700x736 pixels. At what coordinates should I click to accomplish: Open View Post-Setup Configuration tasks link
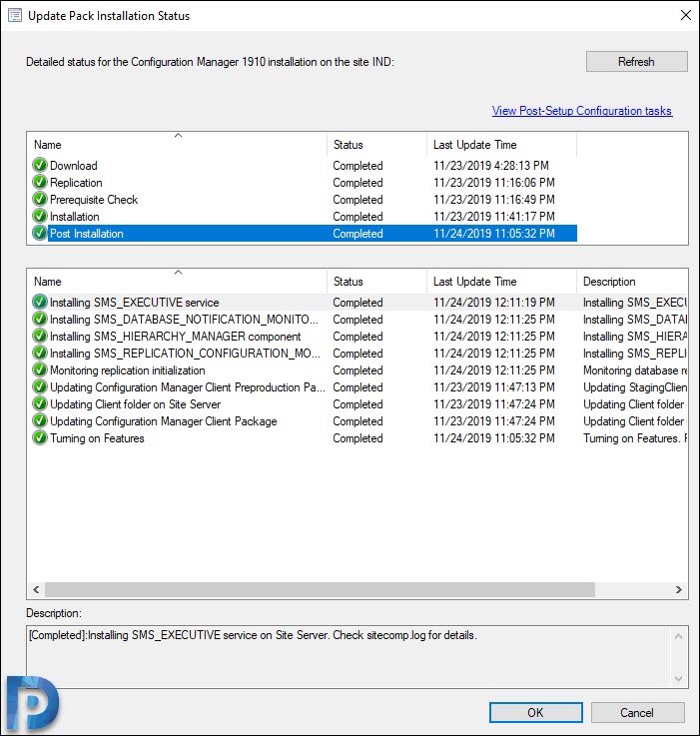pos(582,111)
